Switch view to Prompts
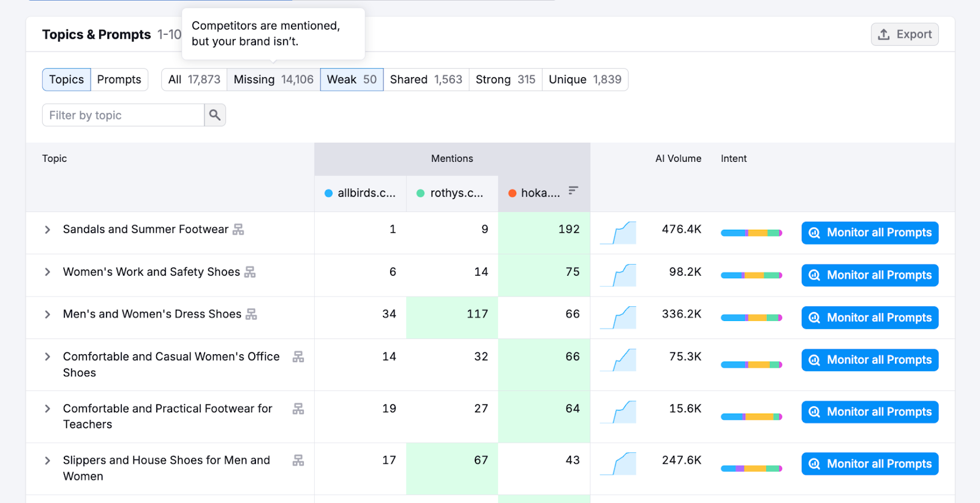Viewport: 980px width, 503px height. [119, 80]
